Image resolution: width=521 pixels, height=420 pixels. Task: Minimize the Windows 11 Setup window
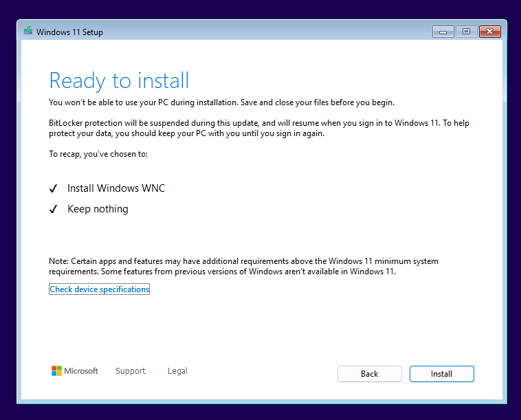pos(443,32)
